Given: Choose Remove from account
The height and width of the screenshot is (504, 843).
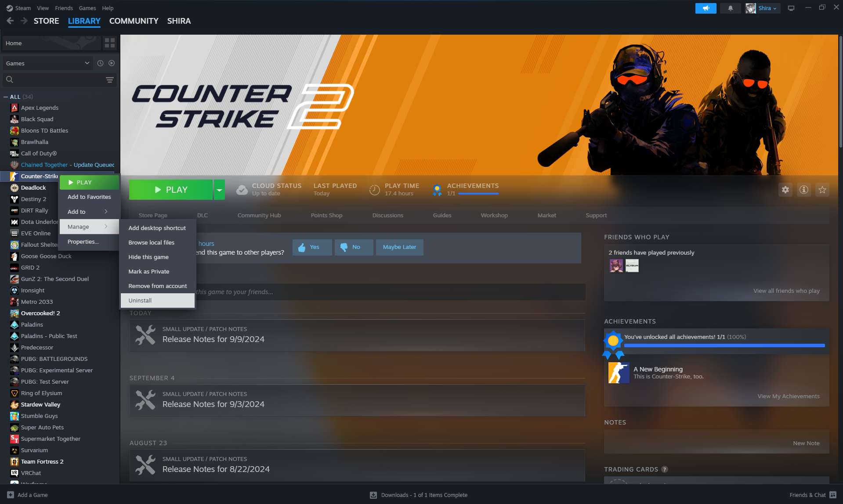Looking at the screenshot, I should (158, 286).
